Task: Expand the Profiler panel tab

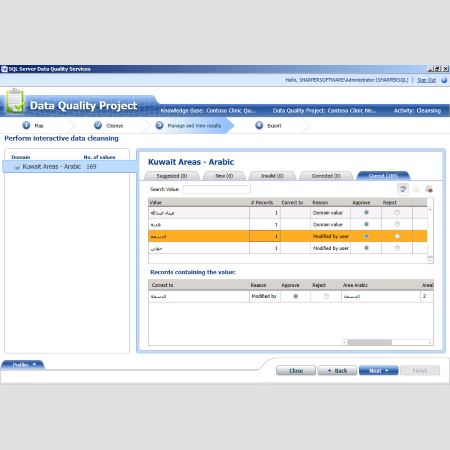Action: click(23, 365)
